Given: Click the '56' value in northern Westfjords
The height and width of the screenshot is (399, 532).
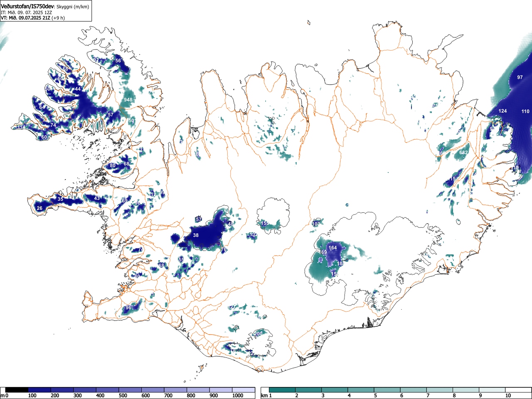Looking at the screenshot, I should (118, 61).
